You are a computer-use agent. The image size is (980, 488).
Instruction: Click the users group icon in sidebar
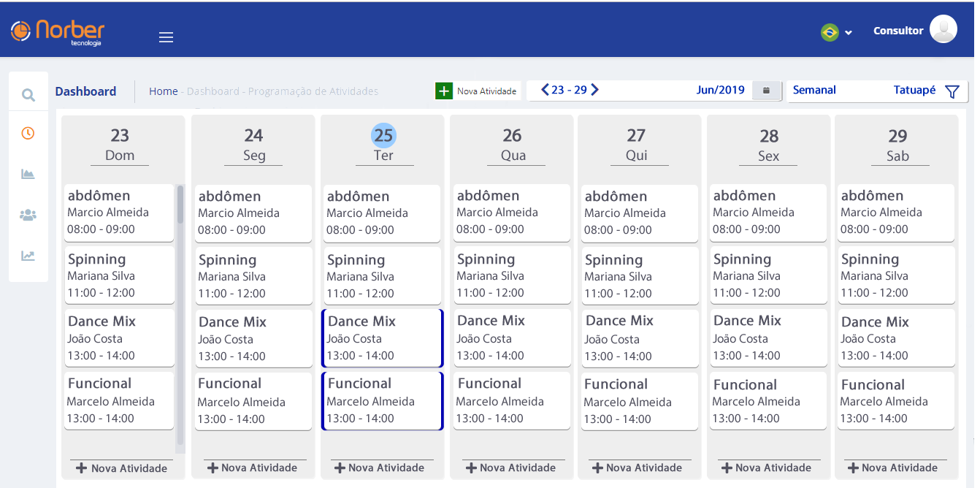(28, 215)
